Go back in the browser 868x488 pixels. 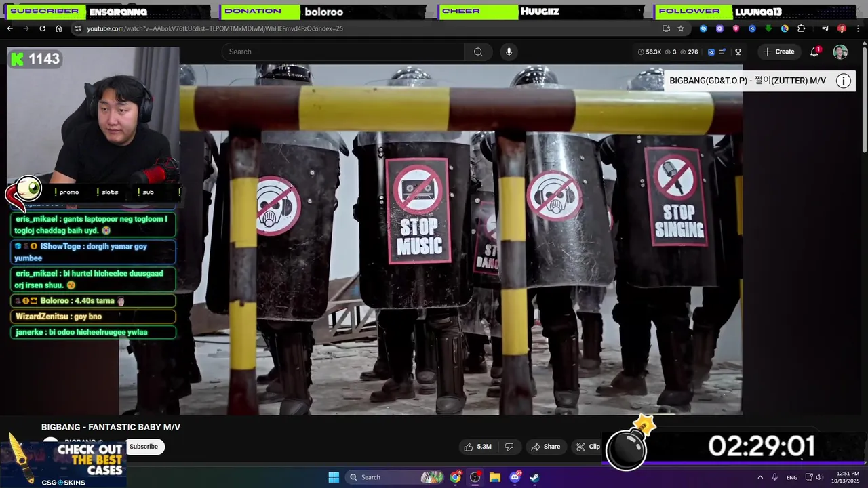point(9,28)
